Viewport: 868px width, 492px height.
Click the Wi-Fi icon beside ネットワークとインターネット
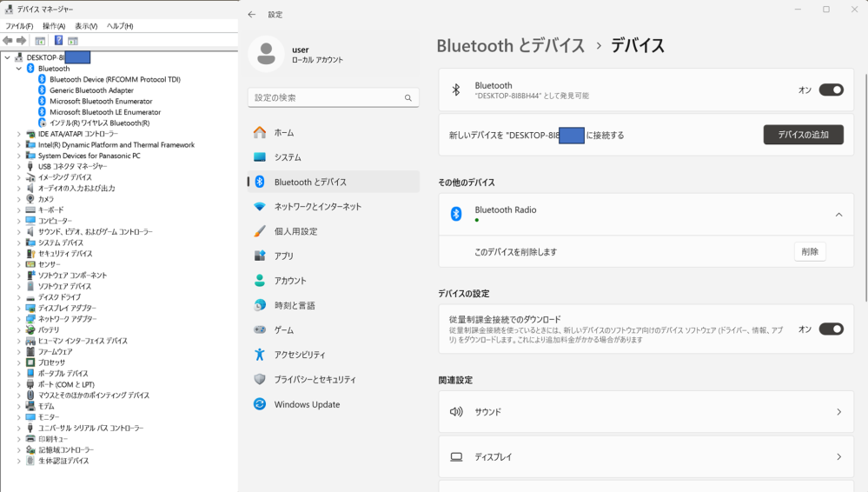tap(260, 207)
